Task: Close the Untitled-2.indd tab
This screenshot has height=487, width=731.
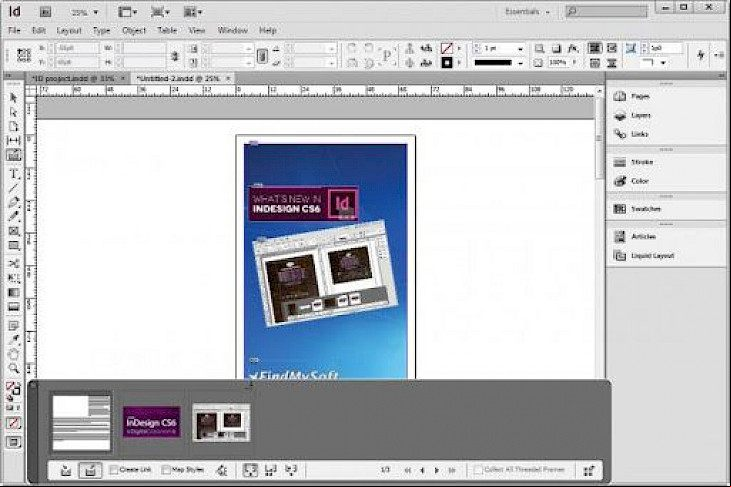Action: [x=228, y=78]
